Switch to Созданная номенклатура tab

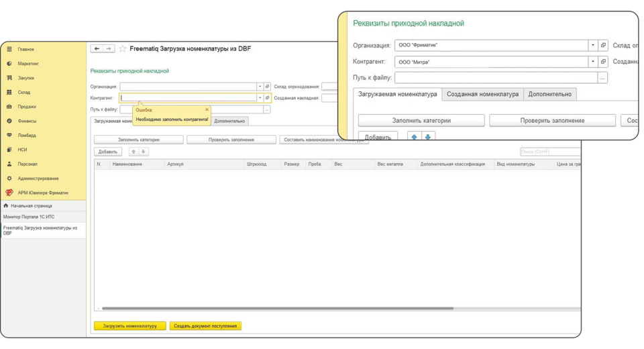pos(482,95)
